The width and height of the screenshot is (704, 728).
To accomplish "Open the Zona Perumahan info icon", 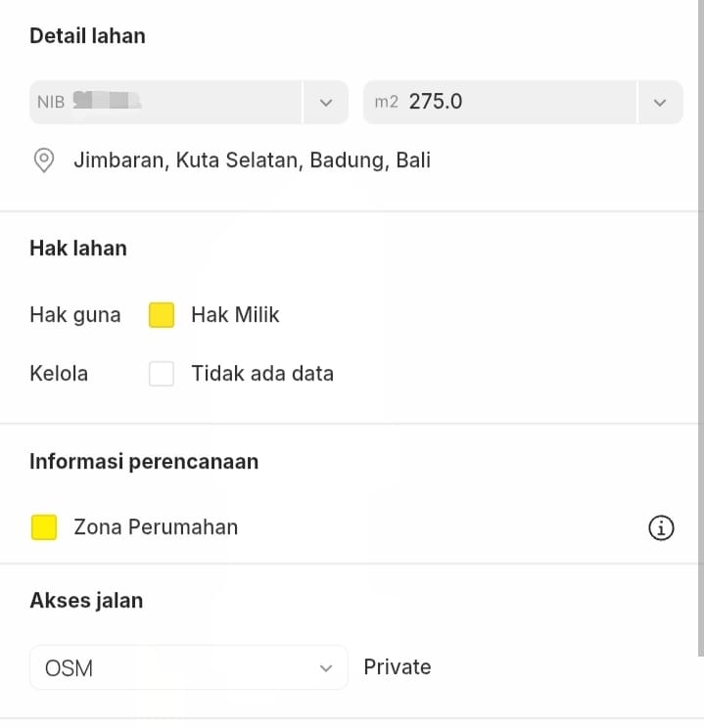I will [661, 528].
